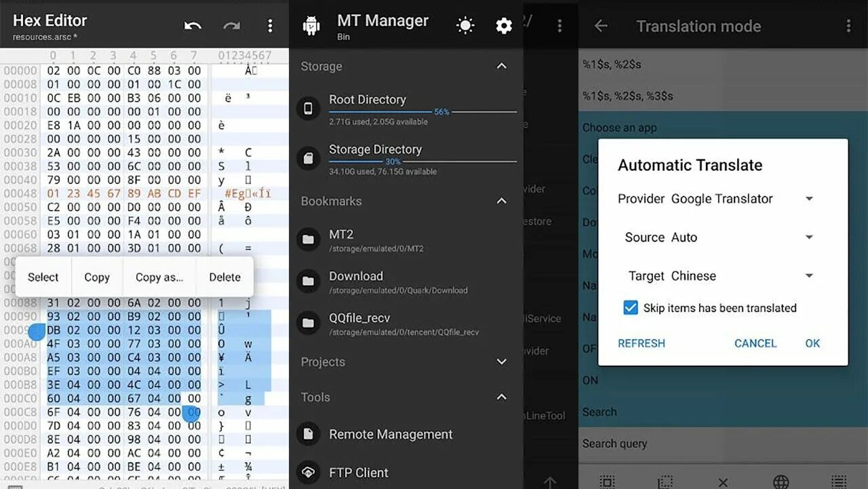
Task: Collapse the Tools section
Action: point(502,397)
